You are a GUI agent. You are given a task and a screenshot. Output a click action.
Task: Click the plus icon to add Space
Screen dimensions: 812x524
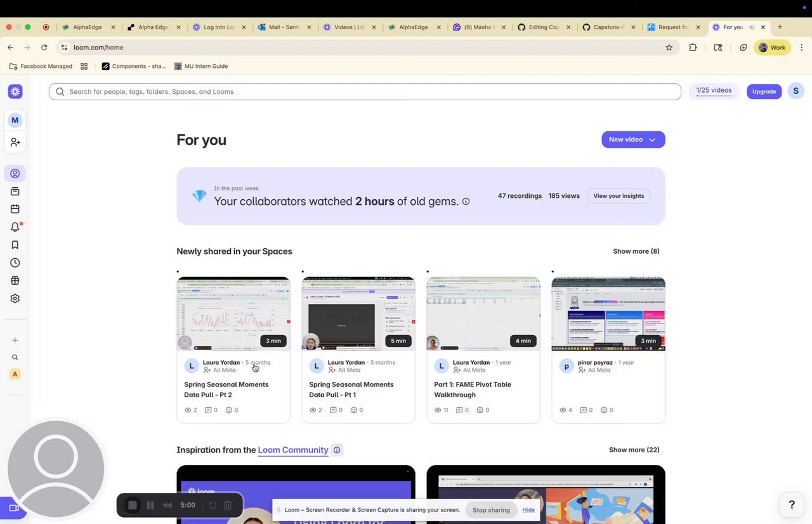click(15, 340)
